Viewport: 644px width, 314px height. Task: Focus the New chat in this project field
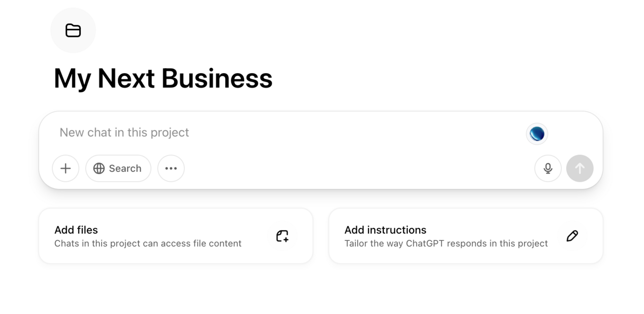[x=289, y=133]
